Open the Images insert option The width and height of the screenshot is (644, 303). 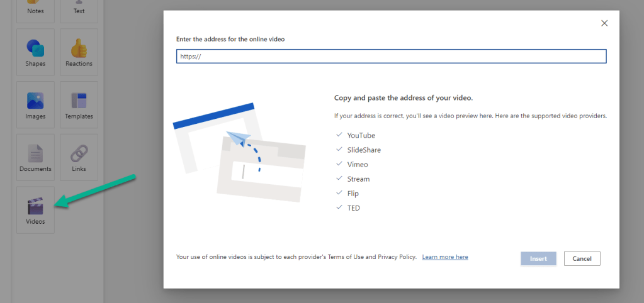click(x=35, y=104)
